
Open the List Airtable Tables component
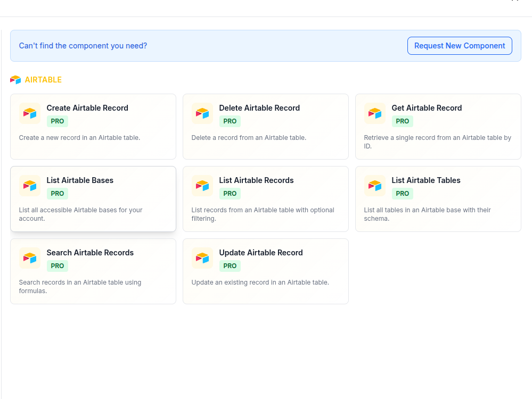tap(438, 199)
